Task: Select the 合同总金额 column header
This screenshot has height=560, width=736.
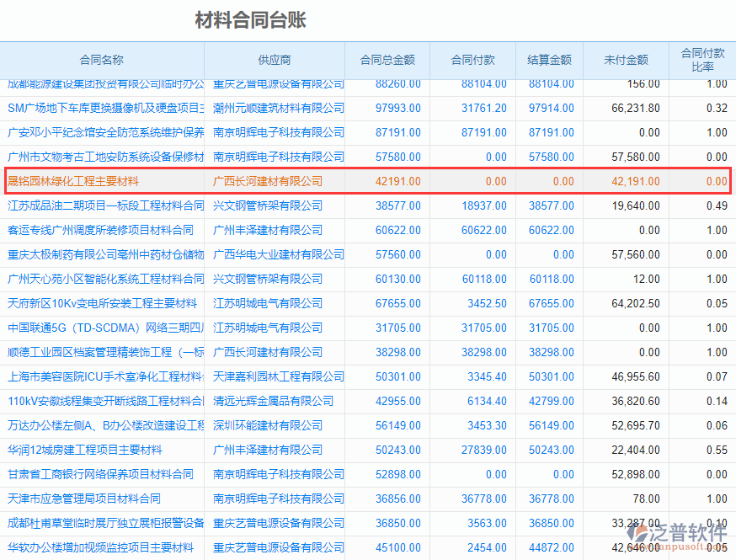Action: [x=387, y=60]
